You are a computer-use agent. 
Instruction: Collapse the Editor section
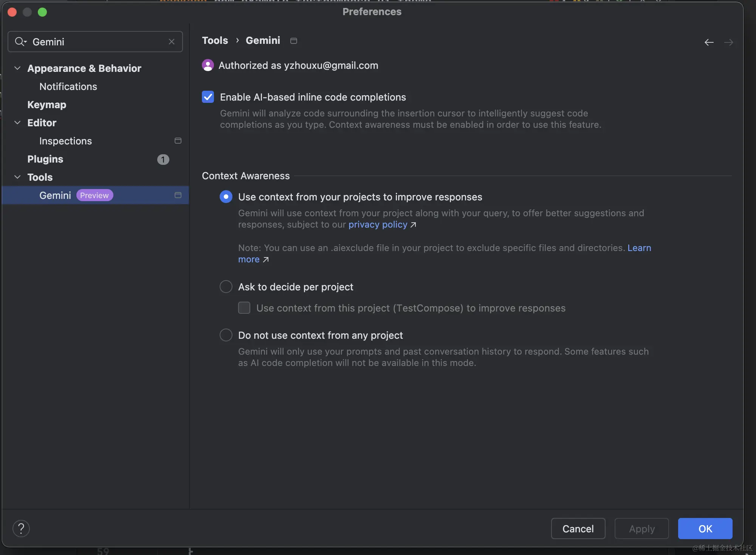(x=17, y=122)
